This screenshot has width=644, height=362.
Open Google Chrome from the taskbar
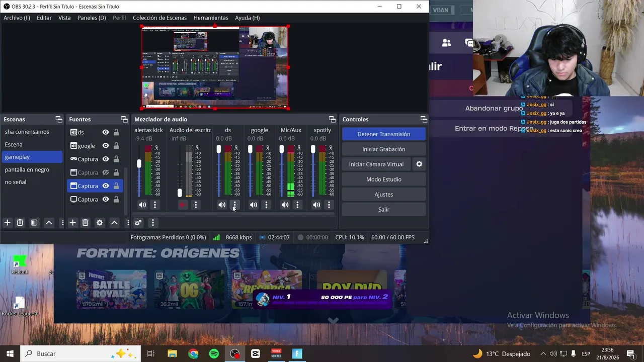[193, 354]
